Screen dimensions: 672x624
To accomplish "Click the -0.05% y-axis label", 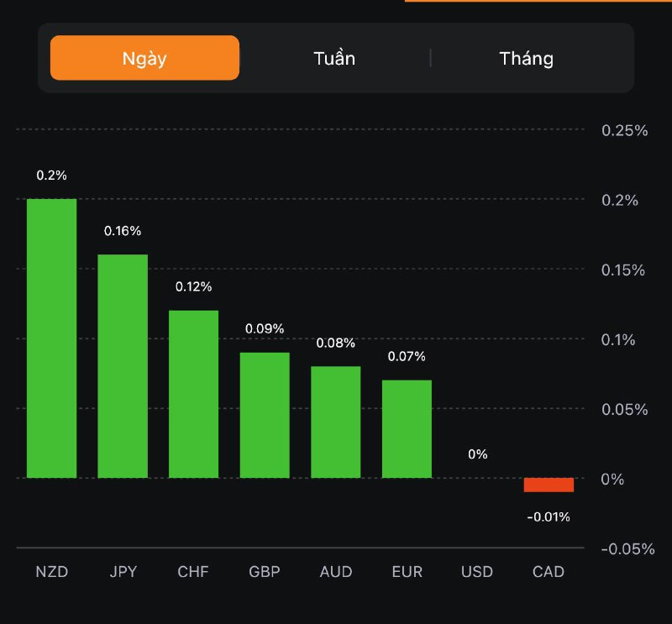I will pos(627,548).
